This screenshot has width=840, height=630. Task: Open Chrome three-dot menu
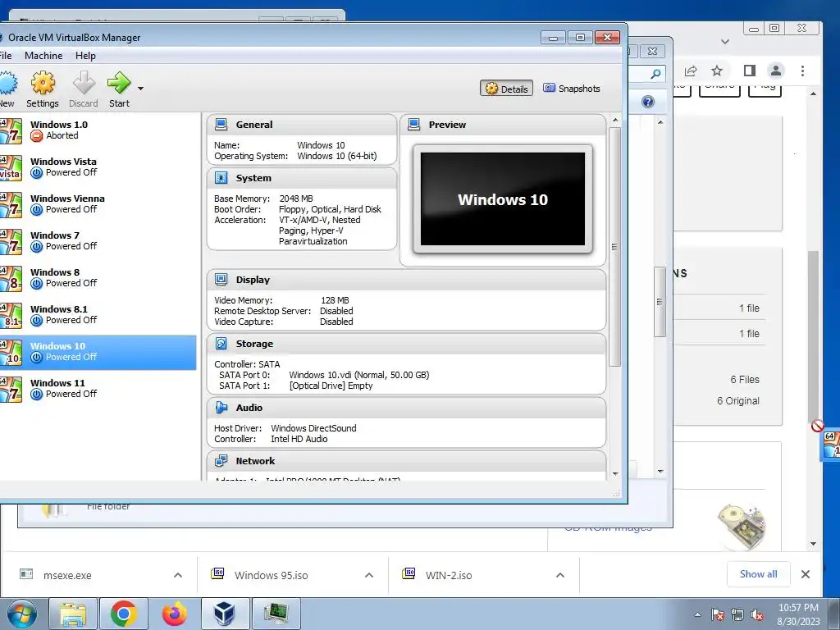tap(802, 71)
